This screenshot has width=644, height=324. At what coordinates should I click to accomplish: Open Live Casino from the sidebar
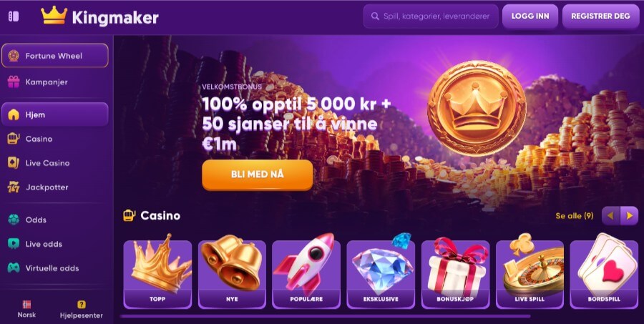[x=54, y=163]
